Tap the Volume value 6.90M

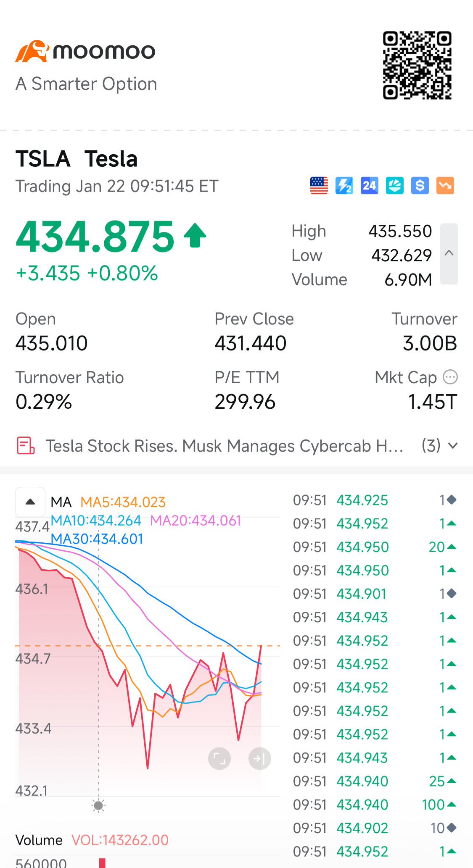pos(408,280)
